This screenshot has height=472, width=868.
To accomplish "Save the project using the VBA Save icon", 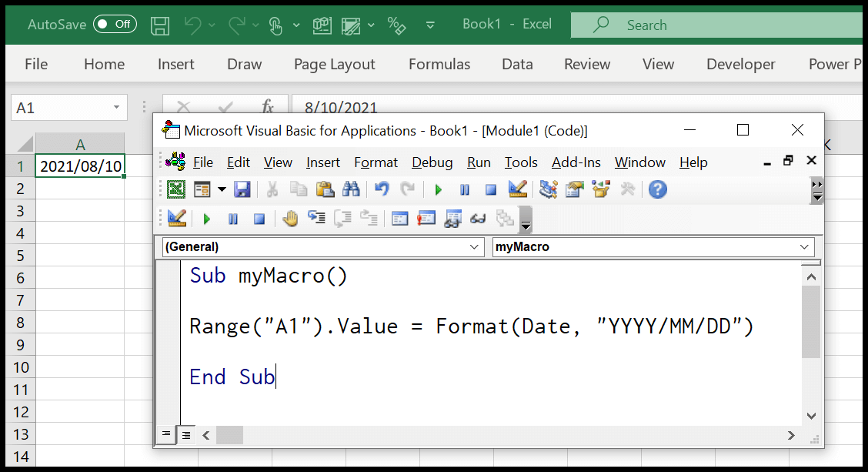I will tap(242, 189).
